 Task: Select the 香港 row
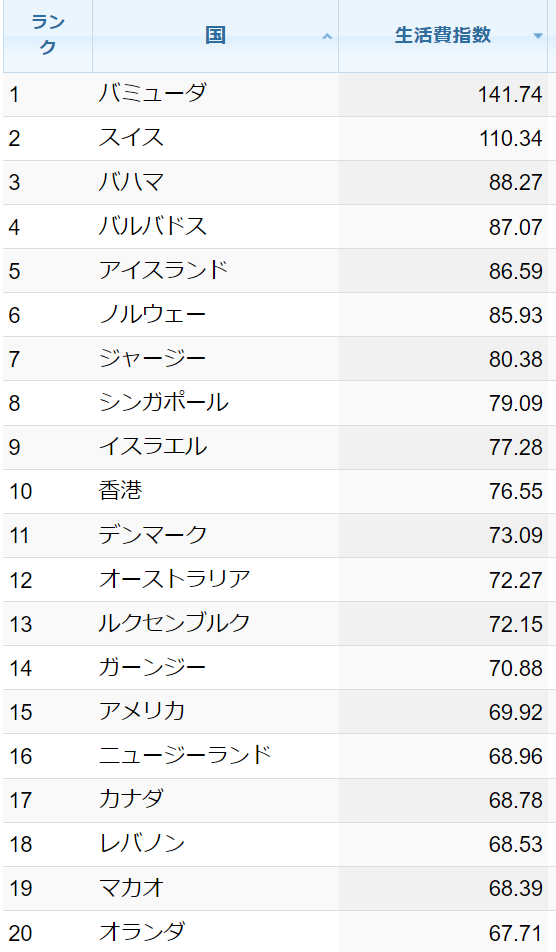pyautogui.click(x=279, y=491)
